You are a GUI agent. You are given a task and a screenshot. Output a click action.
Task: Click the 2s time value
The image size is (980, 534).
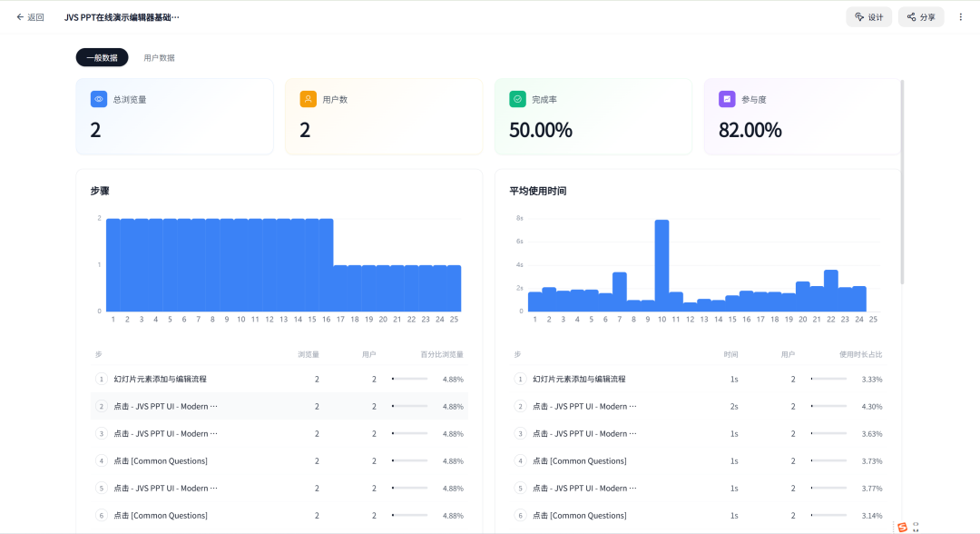tap(734, 407)
